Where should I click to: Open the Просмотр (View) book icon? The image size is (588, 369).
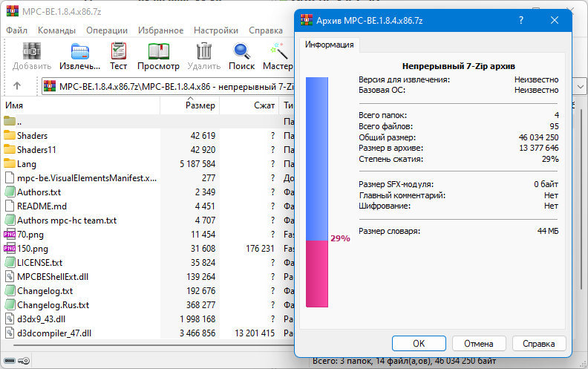tap(159, 51)
